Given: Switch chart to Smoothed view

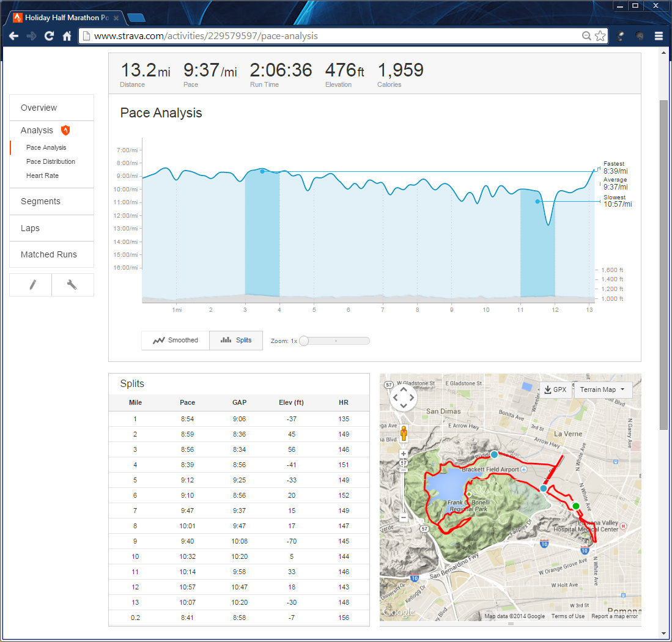Looking at the screenshot, I should (175, 341).
